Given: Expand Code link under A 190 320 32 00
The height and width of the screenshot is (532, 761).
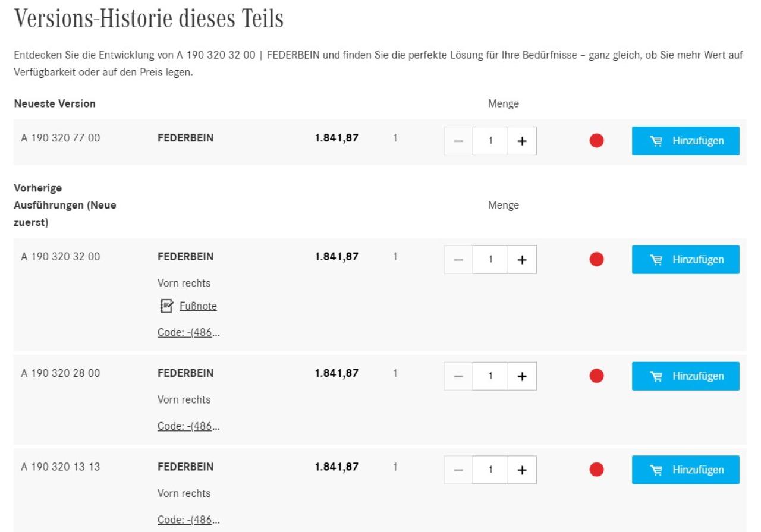Looking at the screenshot, I should (x=188, y=332).
